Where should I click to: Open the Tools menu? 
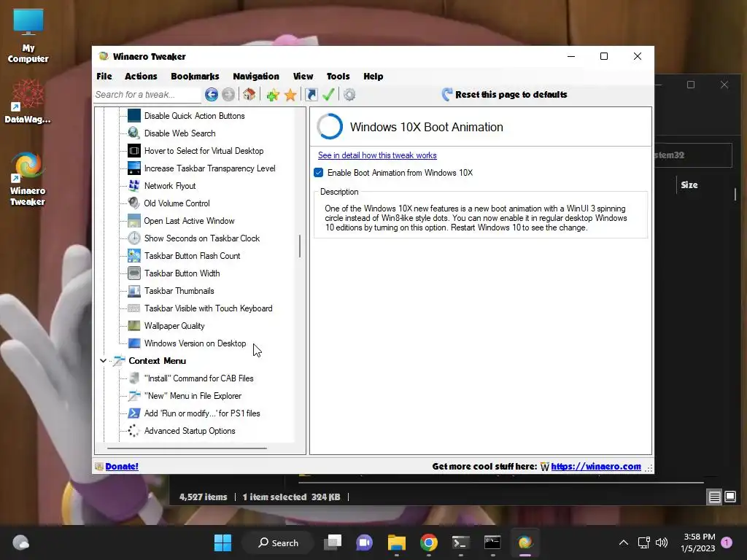pos(338,76)
